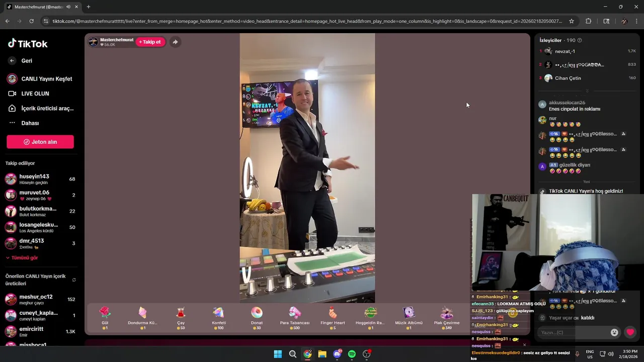This screenshot has width=644, height=362.
Task: Send the Çay tea gift
Action: point(181,318)
